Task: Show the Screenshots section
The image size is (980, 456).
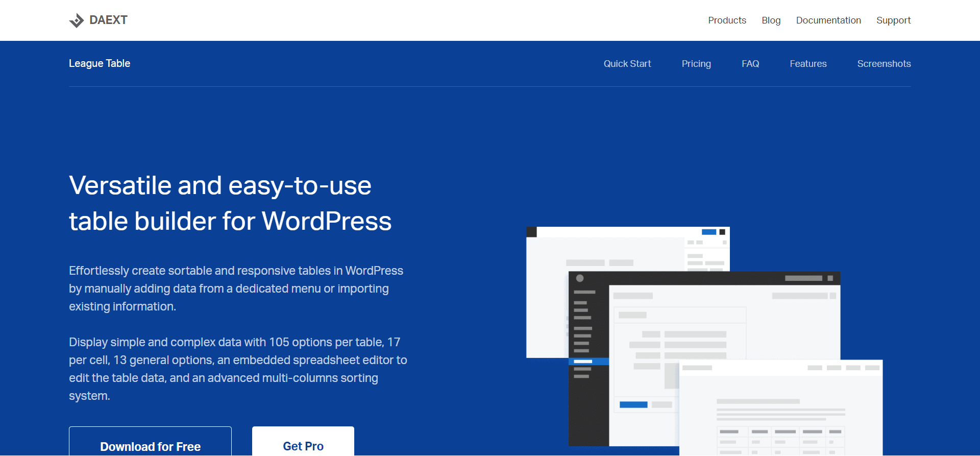Action: (884, 64)
